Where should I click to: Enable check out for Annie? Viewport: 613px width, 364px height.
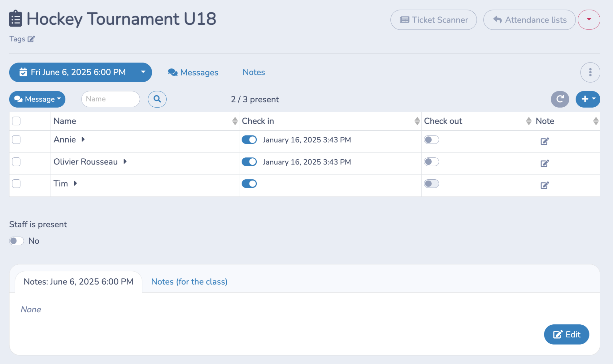(431, 140)
